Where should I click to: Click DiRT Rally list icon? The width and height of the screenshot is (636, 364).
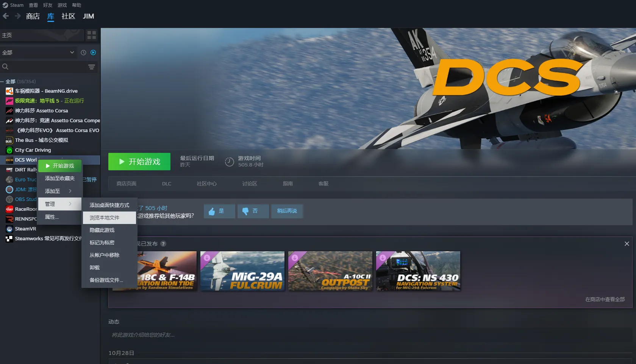tap(9, 170)
